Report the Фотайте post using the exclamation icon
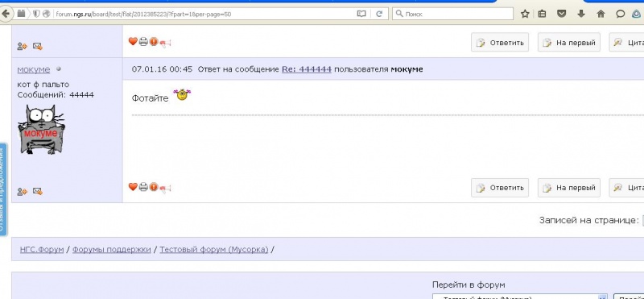The image size is (644, 299). tap(154, 187)
